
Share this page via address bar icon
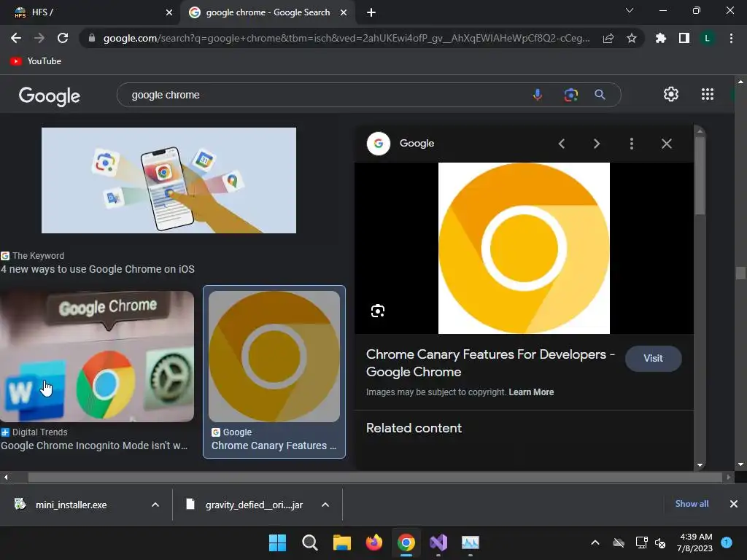tap(608, 38)
